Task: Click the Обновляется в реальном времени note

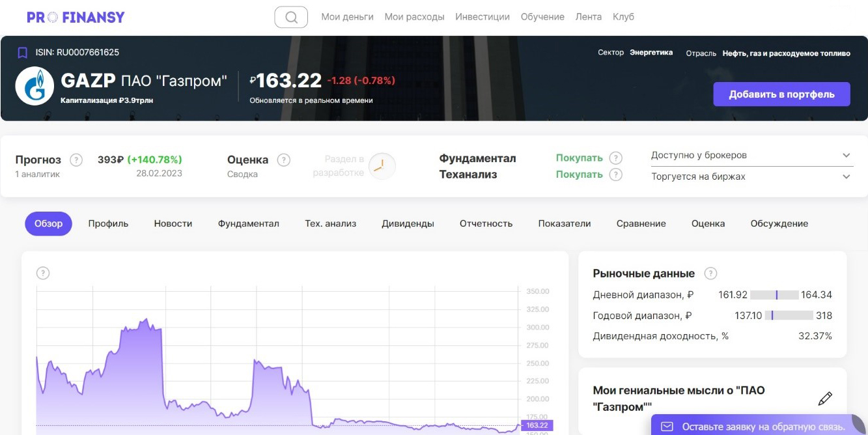Action: [x=311, y=101]
